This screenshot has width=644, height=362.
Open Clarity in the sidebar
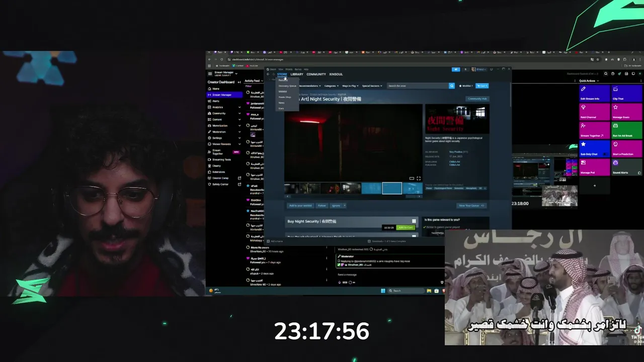[x=216, y=165]
